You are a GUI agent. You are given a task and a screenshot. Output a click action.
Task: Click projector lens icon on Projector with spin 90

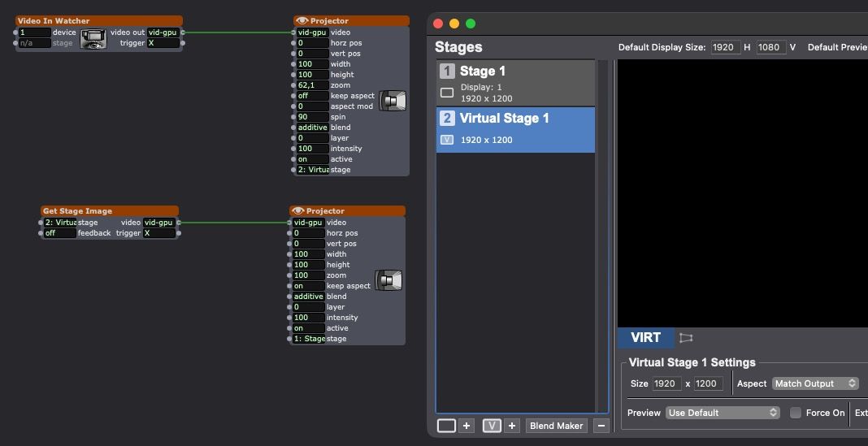tap(393, 101)
